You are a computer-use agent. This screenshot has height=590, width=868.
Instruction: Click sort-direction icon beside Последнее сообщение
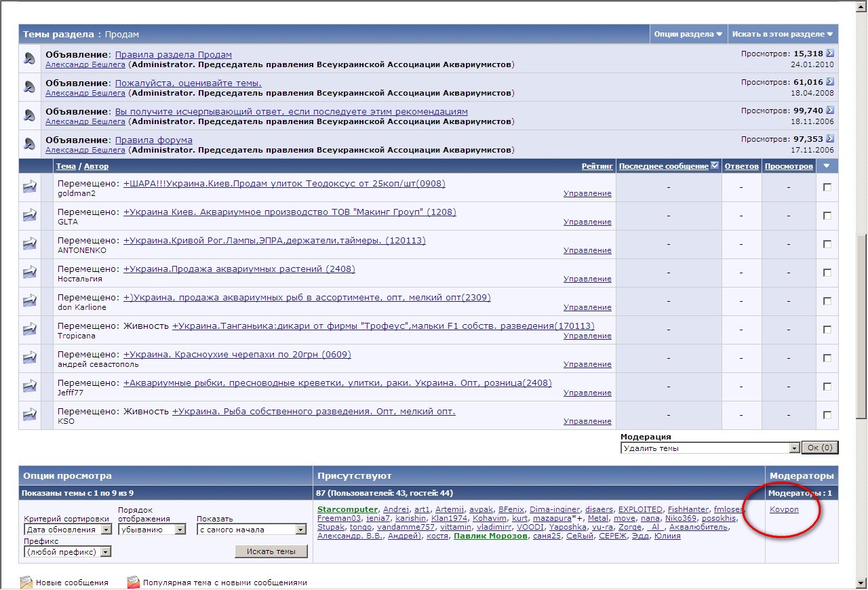(x=714, y=166)
